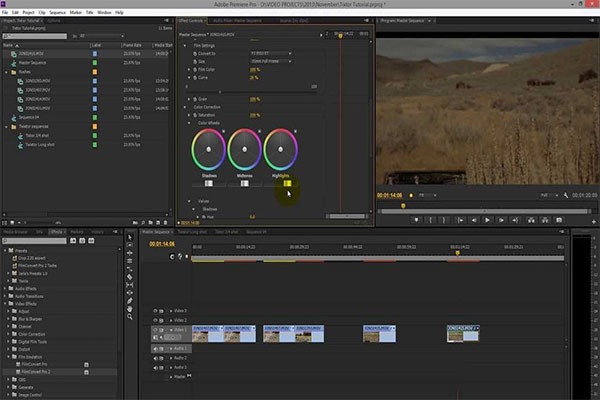Screen dimensions: 600x400
Task: Expand the Film Simulation effects folder
Action: [8, 357]
